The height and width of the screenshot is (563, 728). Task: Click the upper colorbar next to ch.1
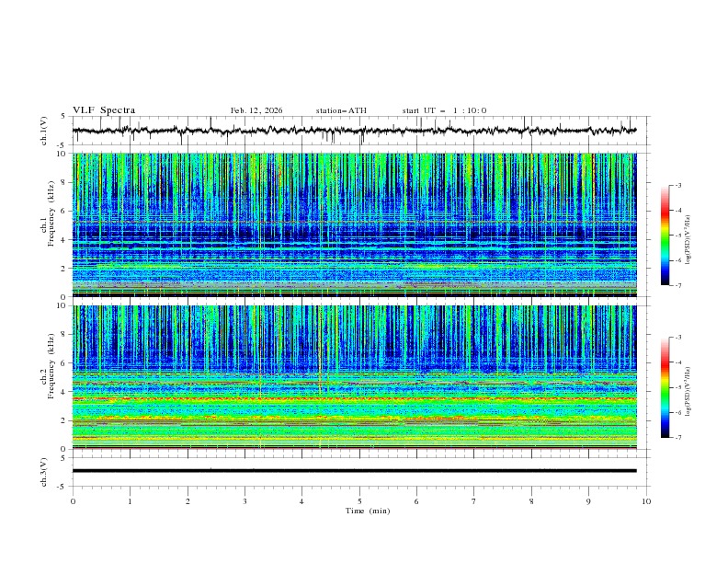pyautogui.click(x=665, y=235)
